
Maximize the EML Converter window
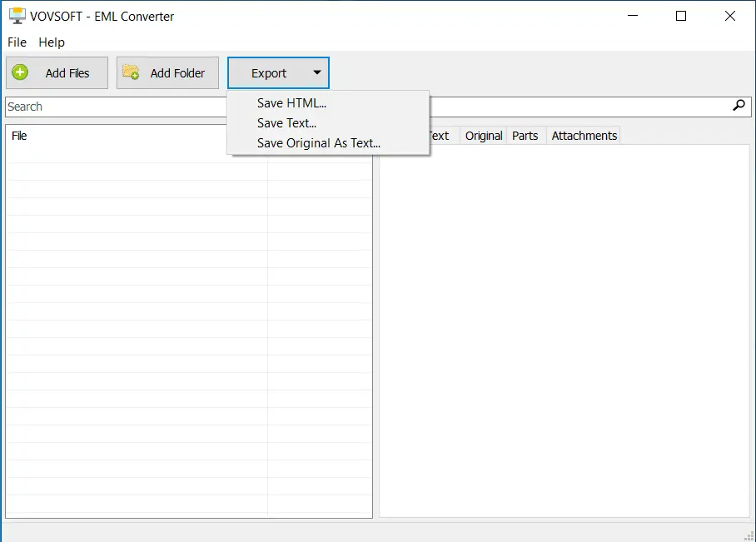click(681, 16)
